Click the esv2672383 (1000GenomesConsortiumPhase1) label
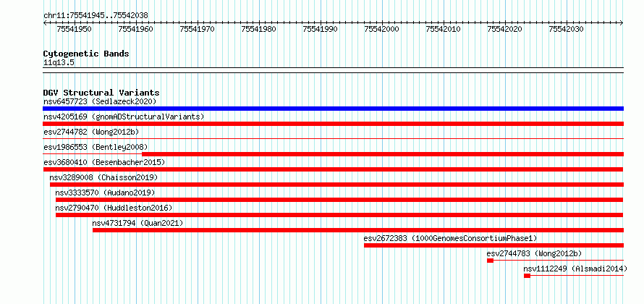 pos(450,238)
